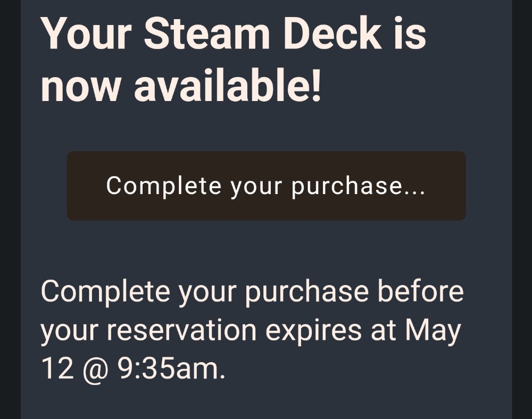Click the word "May" in the paragraph
Image resolution: width=532 pixels, height=419 pixels.
pos(433,331)
